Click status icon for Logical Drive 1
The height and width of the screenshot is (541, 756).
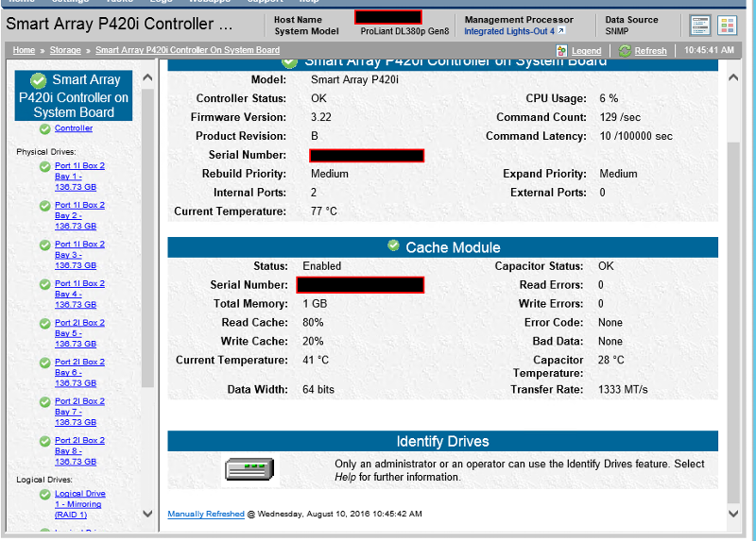coord(44,495)
